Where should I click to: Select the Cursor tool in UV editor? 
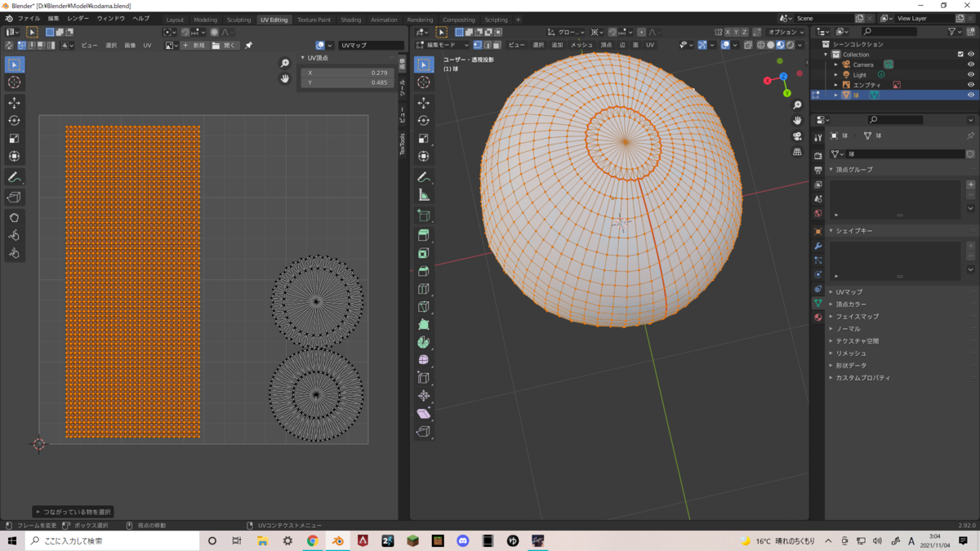tap(15, 82)
